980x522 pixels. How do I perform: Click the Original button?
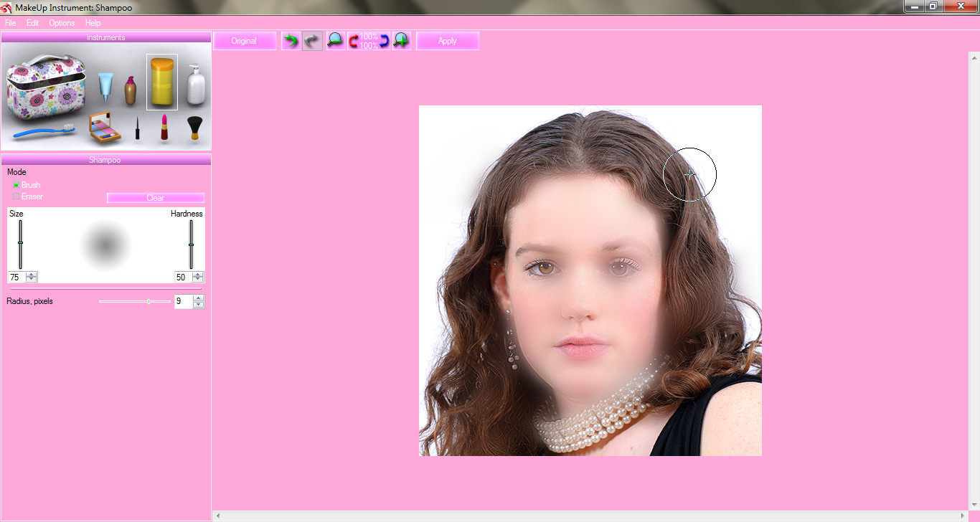(x=244, y=41)
